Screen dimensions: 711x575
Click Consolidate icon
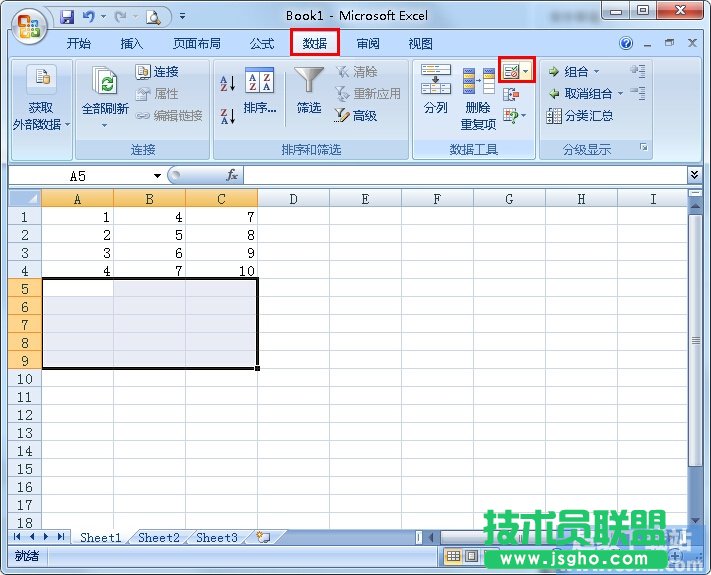point(511,94)
